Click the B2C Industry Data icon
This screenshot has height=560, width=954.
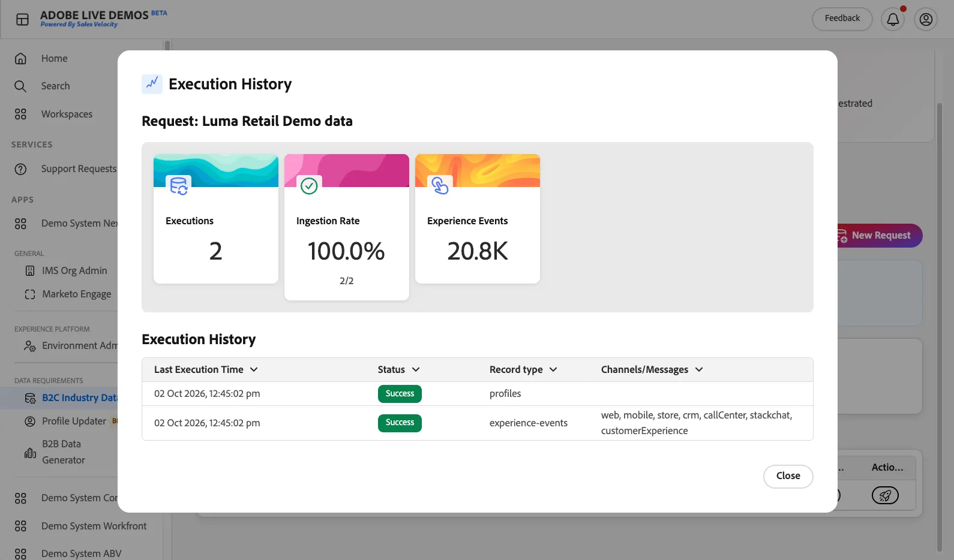(x=30, y=398)
